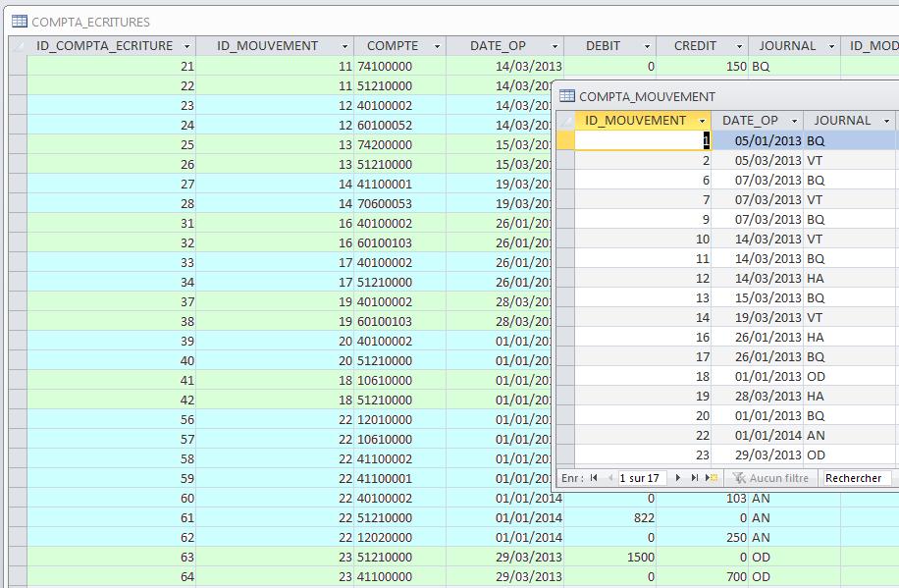Click COMPTE cell 12020000

pyautogui.click(x=400, y=538)
